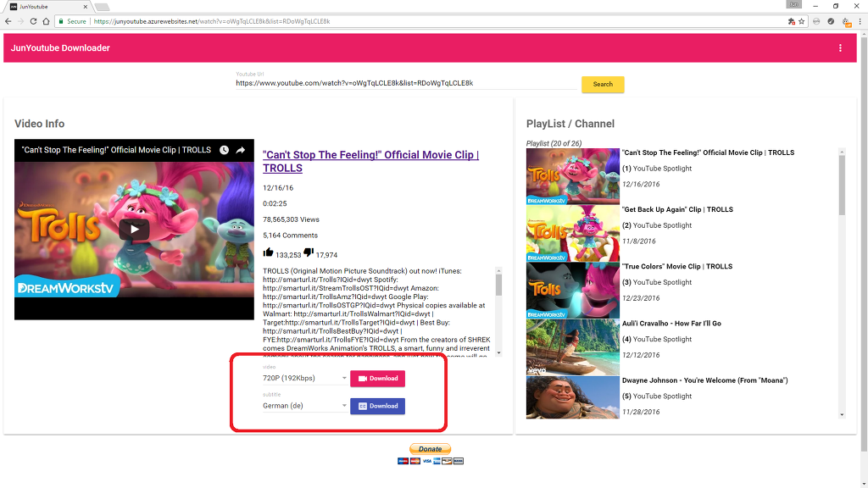Click the green Secure padlock icon

(61, 21)
